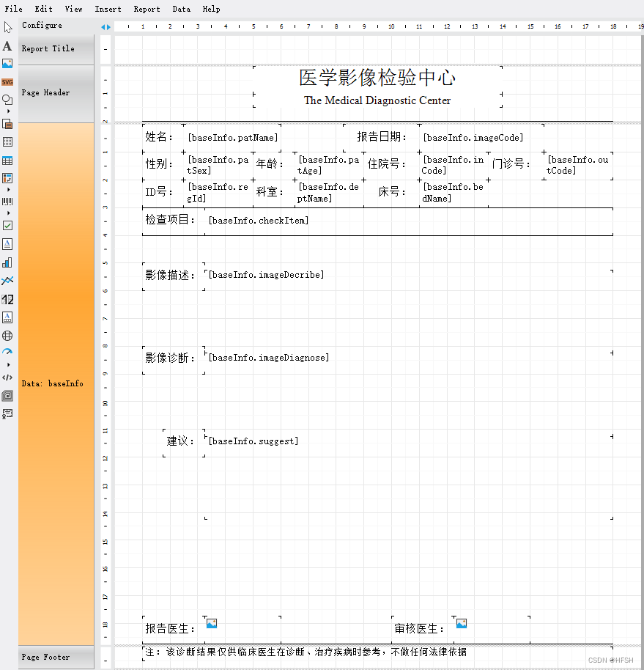Select the Globe web element tool
This screenshot has width=644, height=670.
pyautogui.click(x=7, y=335)
